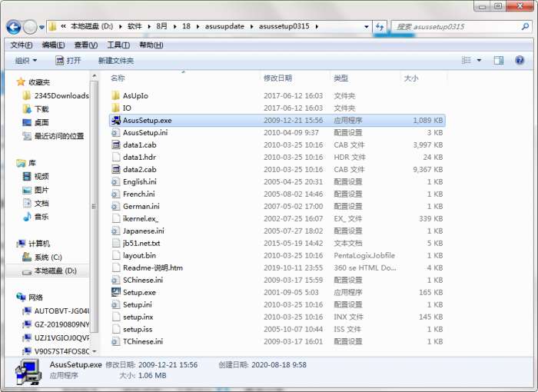The image size is (538, 392).
Task: Select the layout.bin file icon
Action: [x=116, y=255]
